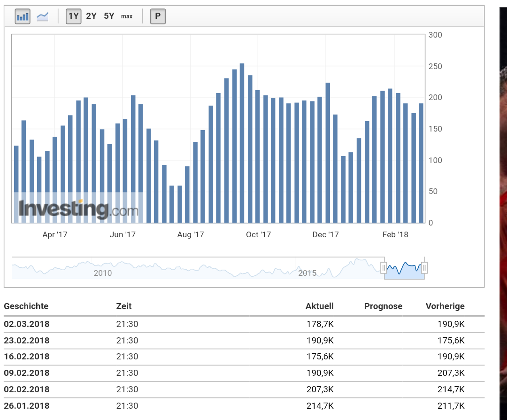
Task: Click the 21:30 time for 02.03.2018
Action: 127,324
